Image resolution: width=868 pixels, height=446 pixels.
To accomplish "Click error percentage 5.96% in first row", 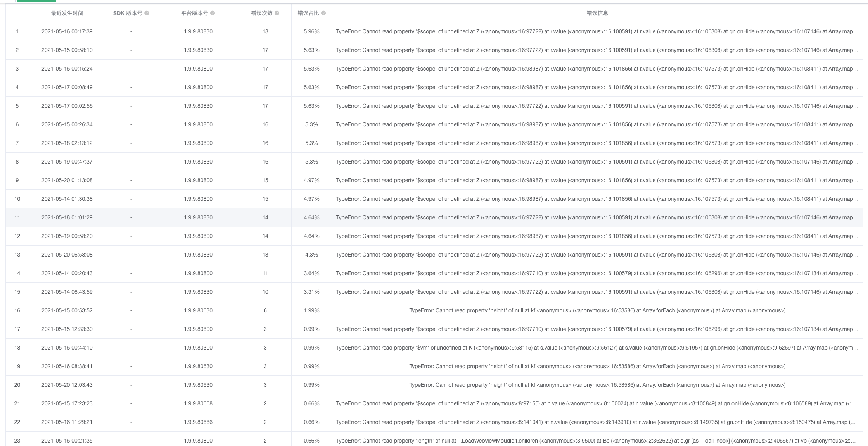I will pos(311,32).
